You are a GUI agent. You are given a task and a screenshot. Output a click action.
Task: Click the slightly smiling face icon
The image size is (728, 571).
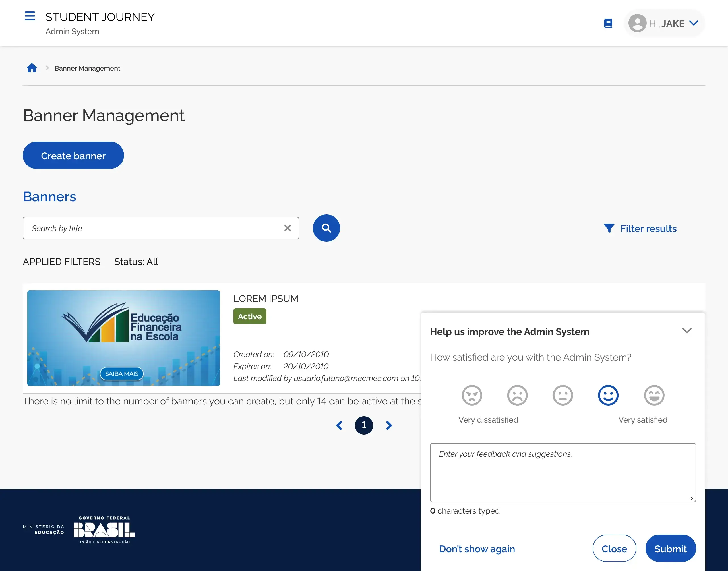(608, 395)
